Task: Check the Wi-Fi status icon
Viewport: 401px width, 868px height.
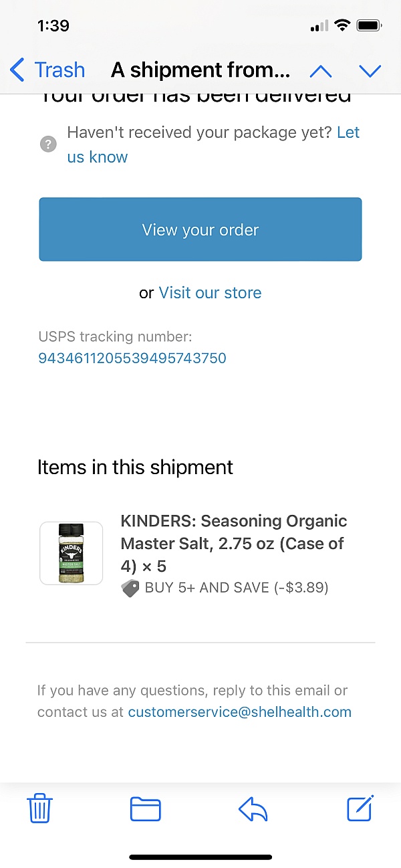Action: coord(343,26)
